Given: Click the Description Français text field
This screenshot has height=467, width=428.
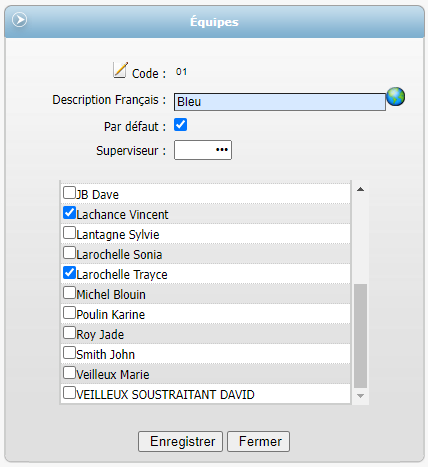Looking at the screenshot, I should point(280,102).
